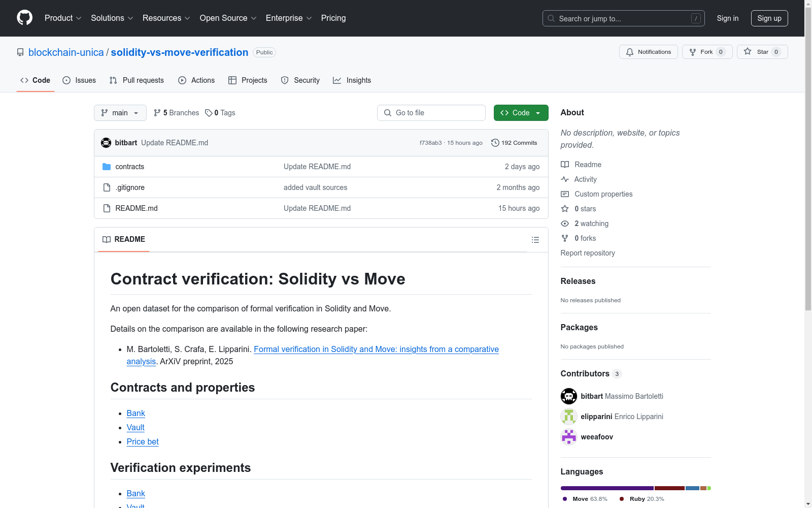The image size is (812, 508).
Task: Click the f738ab3 commit hash
Action: 431,143
